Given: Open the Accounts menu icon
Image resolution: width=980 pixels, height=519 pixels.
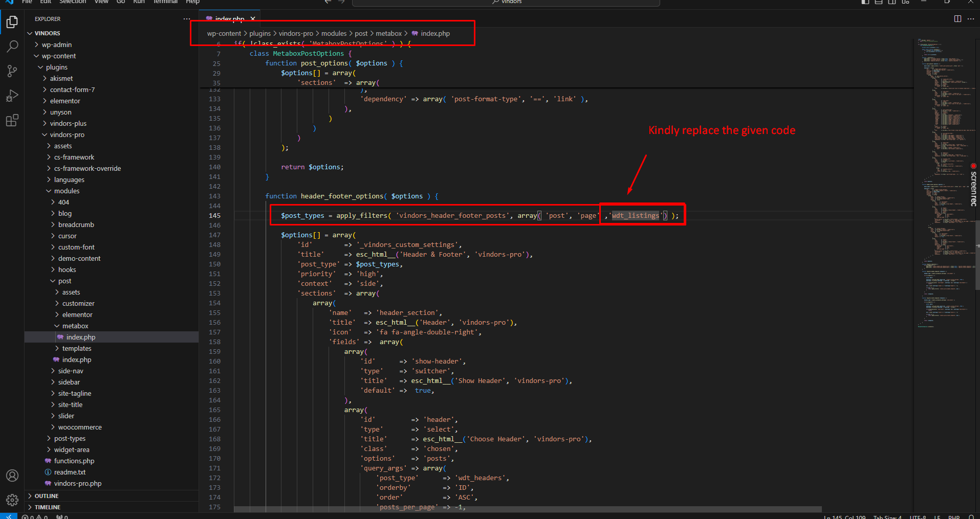Looking at the screenshot, I should (x=12, y=476).
